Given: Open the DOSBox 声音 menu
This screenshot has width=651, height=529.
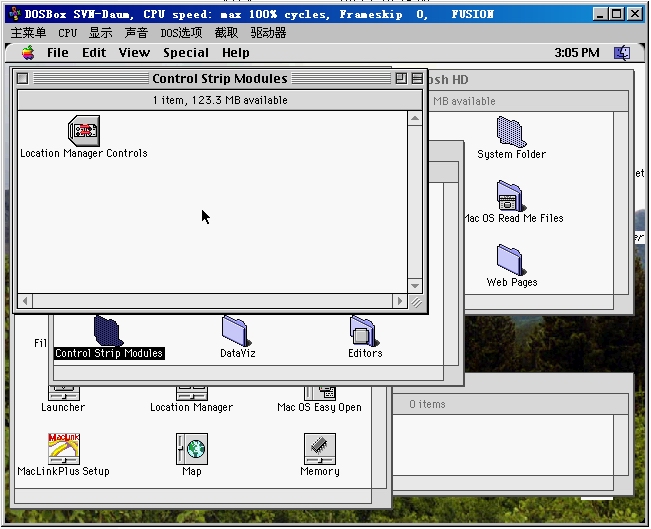Looking at the screenshot, I should click(136, 33).
